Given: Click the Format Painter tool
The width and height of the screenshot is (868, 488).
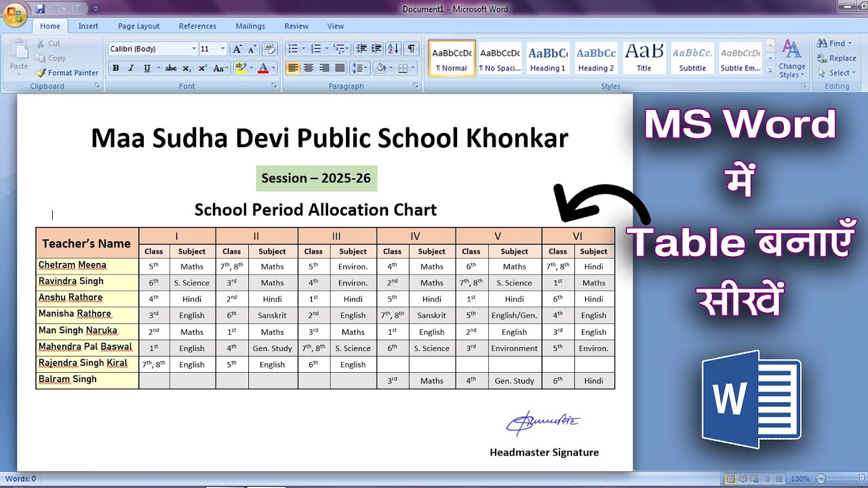Looking at the screenshot, I should pyautogui.click(x=67, y=73).
